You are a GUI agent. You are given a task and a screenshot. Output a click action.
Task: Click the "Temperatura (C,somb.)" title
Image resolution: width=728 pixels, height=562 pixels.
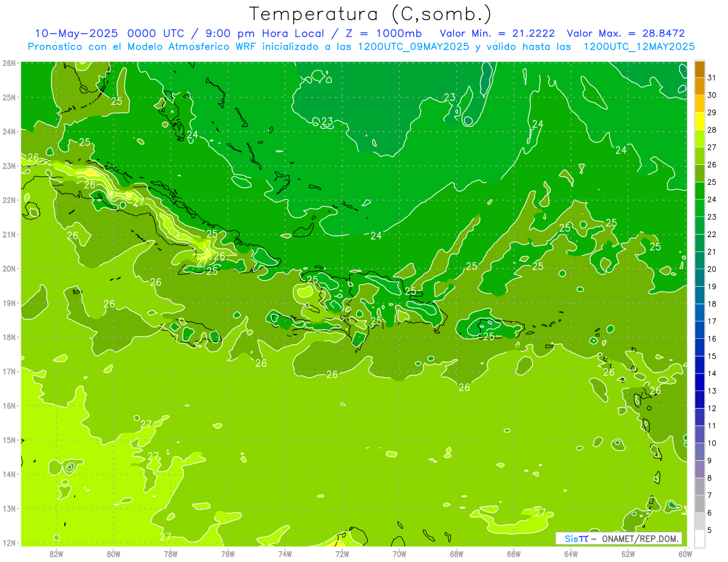coord(371,14)
